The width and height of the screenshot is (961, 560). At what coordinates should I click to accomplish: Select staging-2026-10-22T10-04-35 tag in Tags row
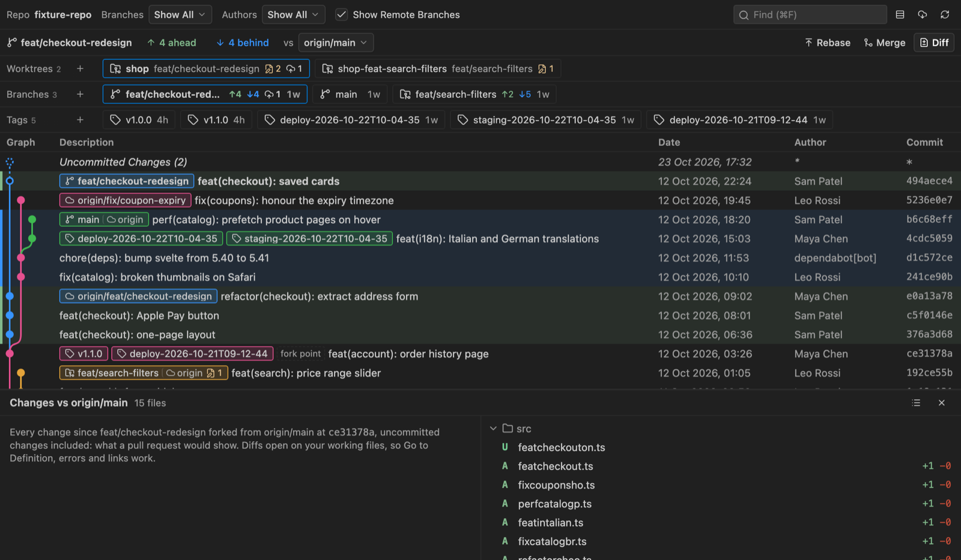[x=546, y=120]
